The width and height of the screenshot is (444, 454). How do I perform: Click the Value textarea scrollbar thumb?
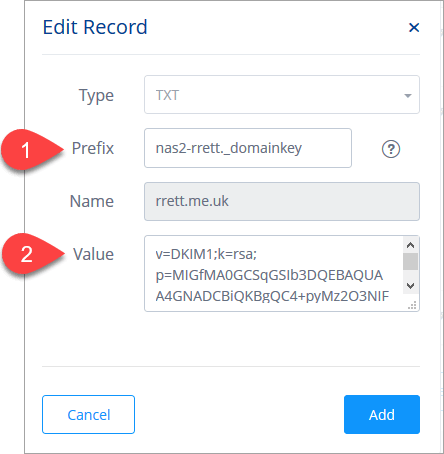(x=410, y=261)
